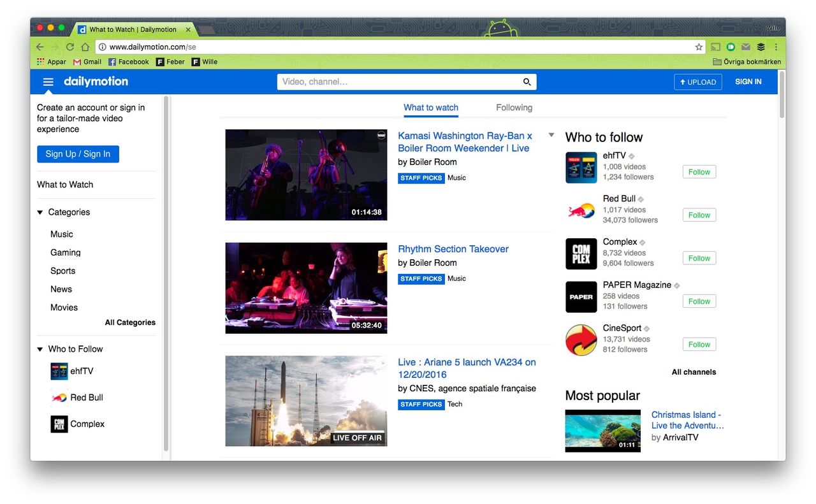Click the mail extension icon
Viewport: 816px width, 504px height.
click(x=746, y=47)
